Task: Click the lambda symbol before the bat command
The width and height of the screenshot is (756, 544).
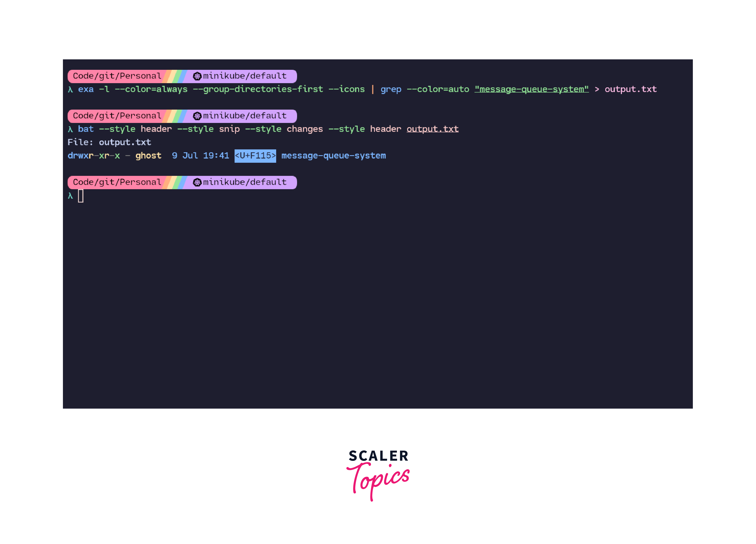Action: click(70, 129)
